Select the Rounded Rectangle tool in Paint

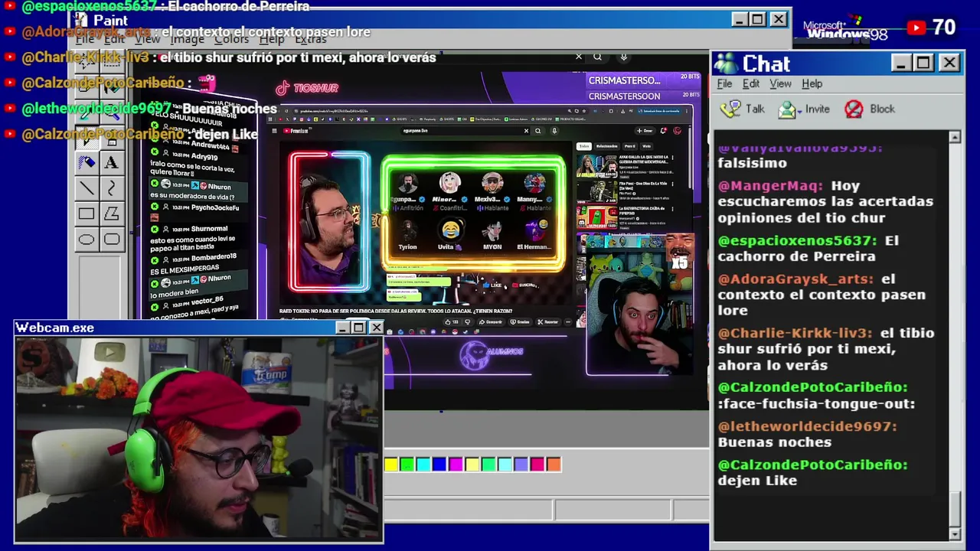point(111,240)
